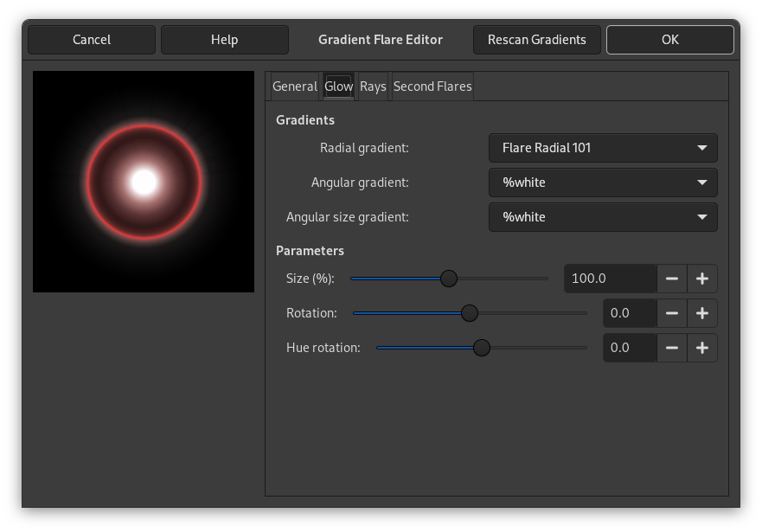This screenshot has height=532, width=762.
Task: Switch to the Rays tab
Action: coord(372,86)
